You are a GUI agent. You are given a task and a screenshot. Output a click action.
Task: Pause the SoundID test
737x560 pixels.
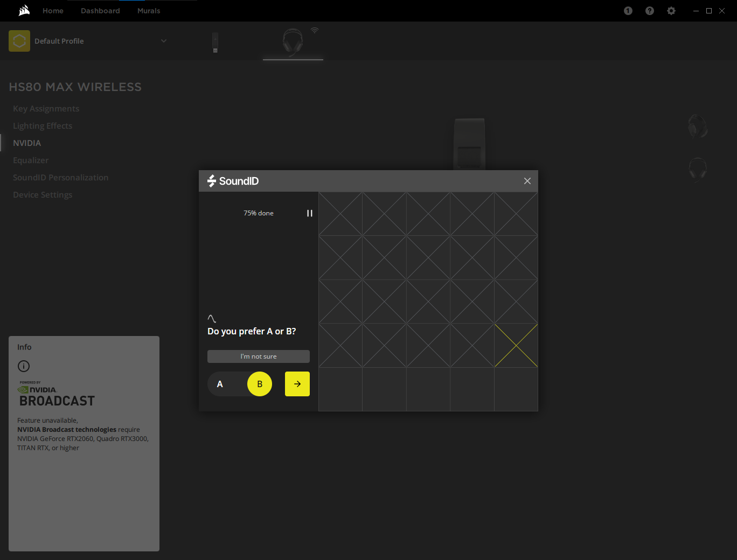coord(310,213)
